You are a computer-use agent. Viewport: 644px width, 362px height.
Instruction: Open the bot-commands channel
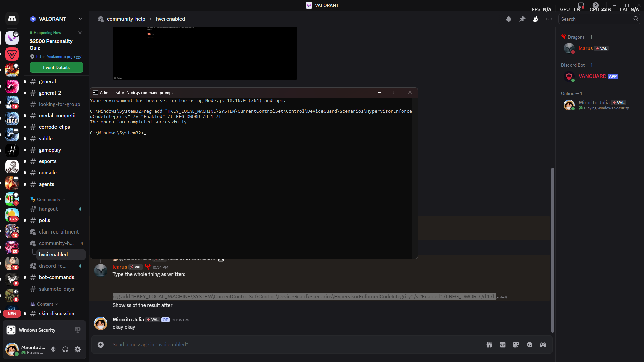[56, 277]
